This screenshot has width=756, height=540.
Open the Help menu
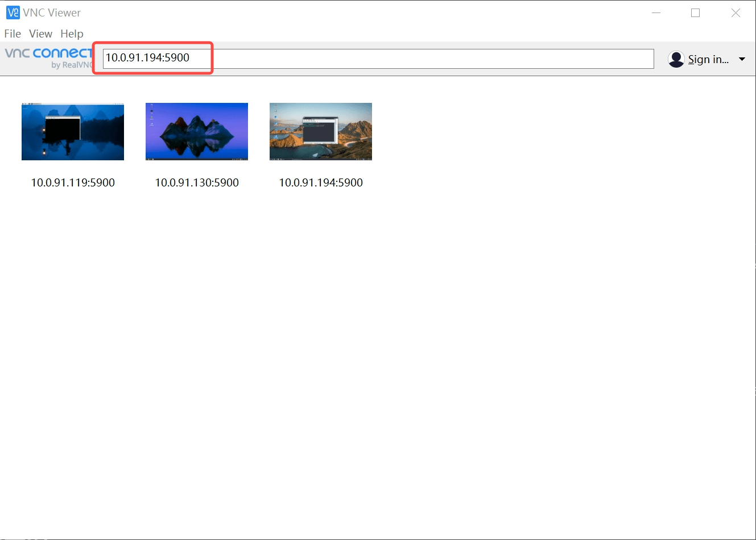click(72, 34)
